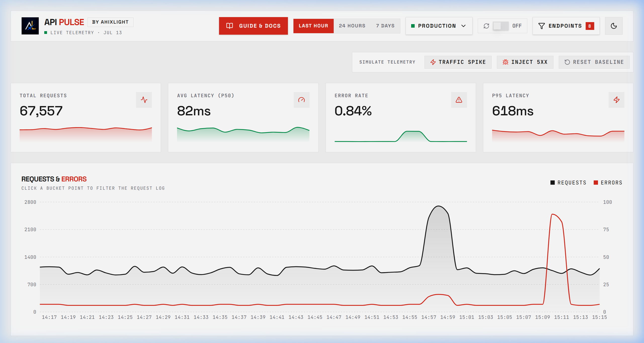This screenshot has height=343, width=644.
Task: Click the Inject 5XX button
Action: (525, 62)
